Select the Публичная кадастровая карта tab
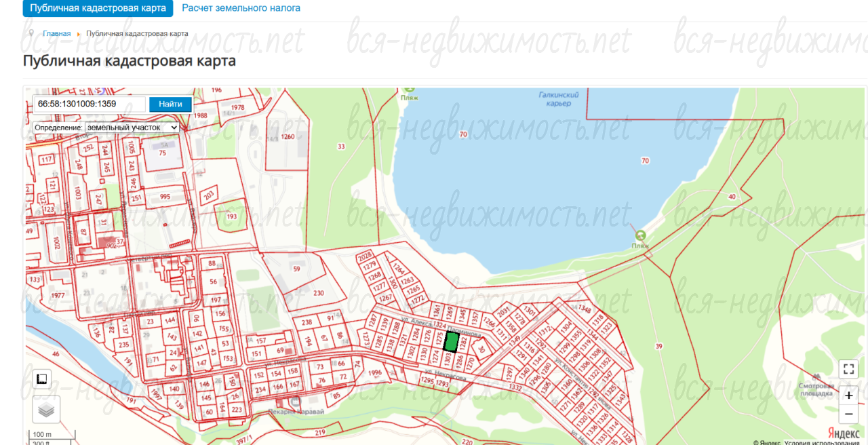Screen dimensions: 868x445 [98, 8]
